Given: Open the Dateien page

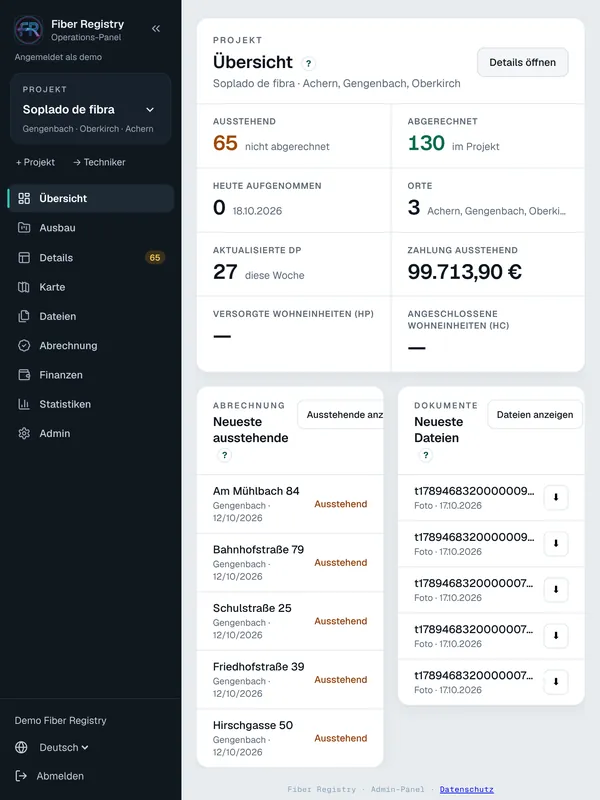Looking at the screenshot, I should pyautogui.click(x=91, y=316).
